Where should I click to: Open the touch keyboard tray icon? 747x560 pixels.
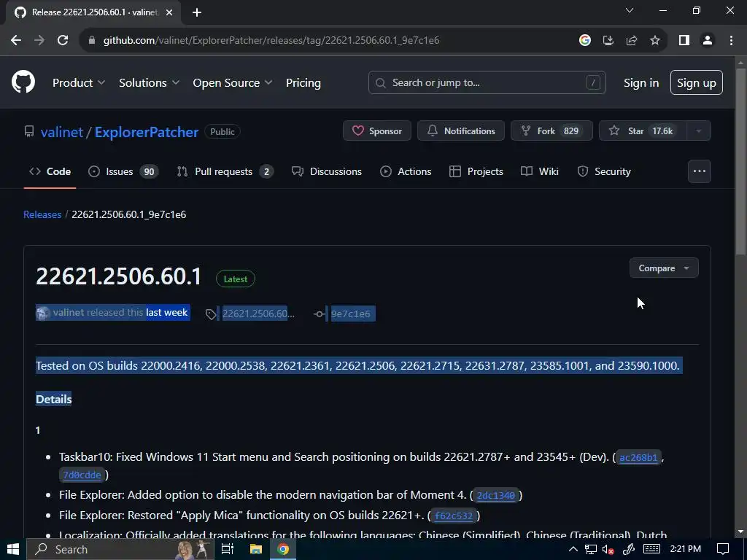pos(651,550)
